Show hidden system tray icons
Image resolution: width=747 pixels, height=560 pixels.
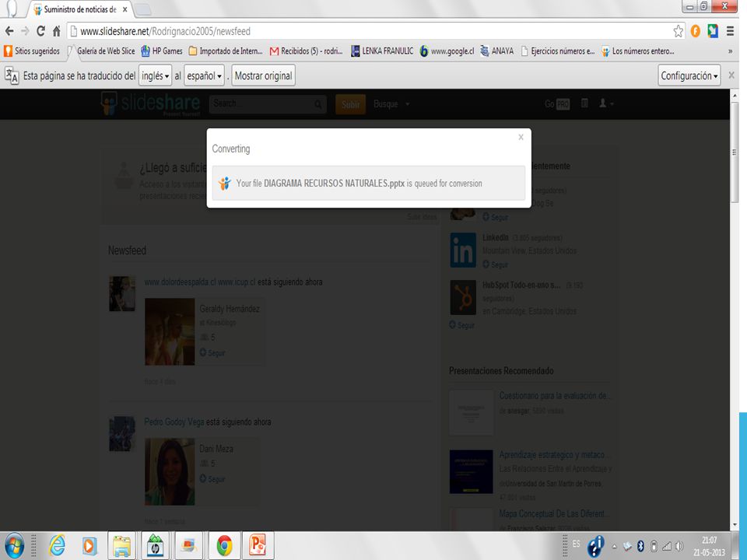pyautogui.click(x=614, y=547)
